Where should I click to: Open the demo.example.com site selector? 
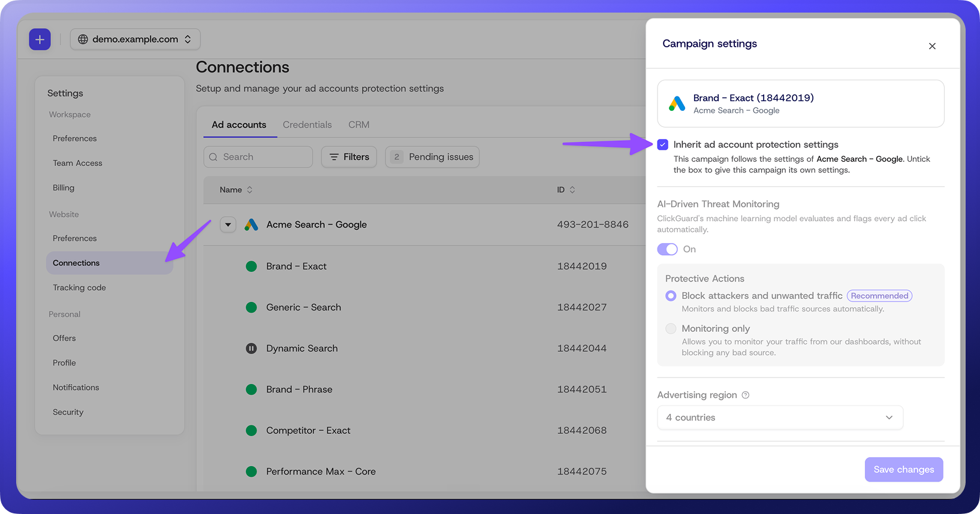[135, 40]
